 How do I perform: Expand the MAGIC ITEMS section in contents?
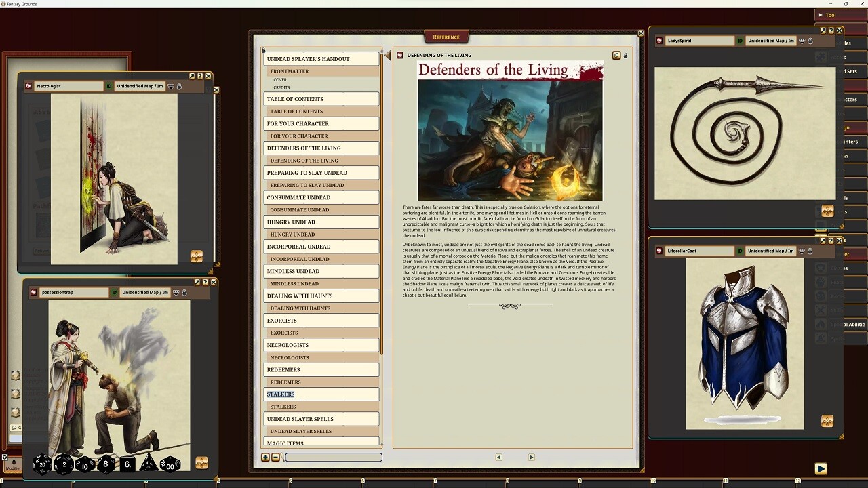coord(321,443)
